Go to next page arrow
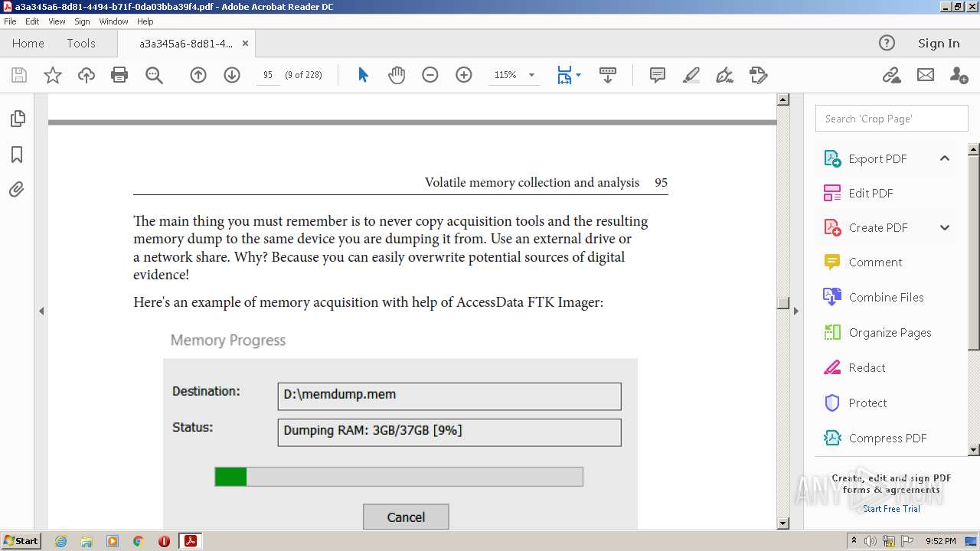The image size is (980, 551). click(232, 75)
